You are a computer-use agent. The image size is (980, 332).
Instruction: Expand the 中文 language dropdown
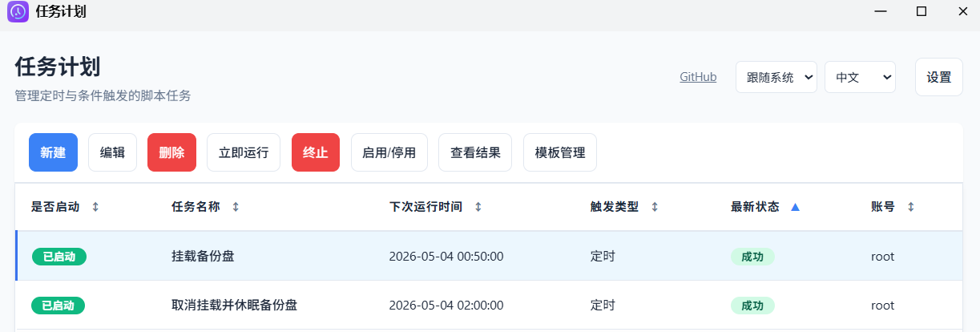[859, 77]
